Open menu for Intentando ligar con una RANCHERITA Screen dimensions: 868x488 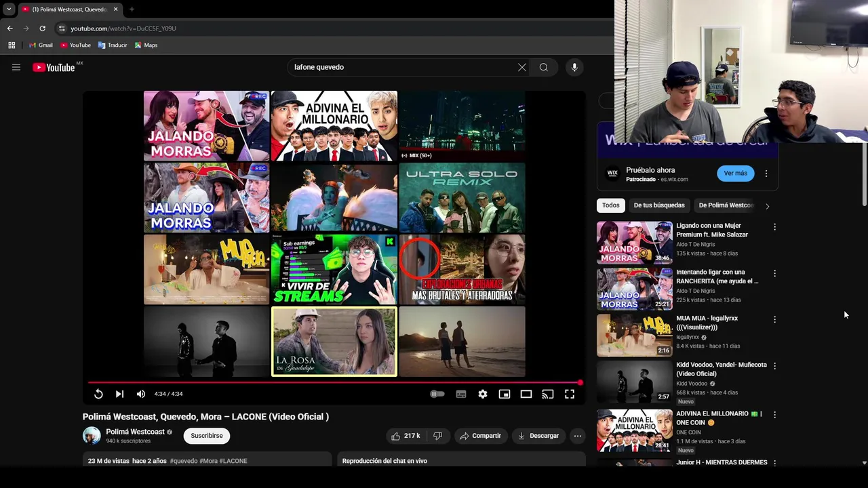tap(774, 273)
